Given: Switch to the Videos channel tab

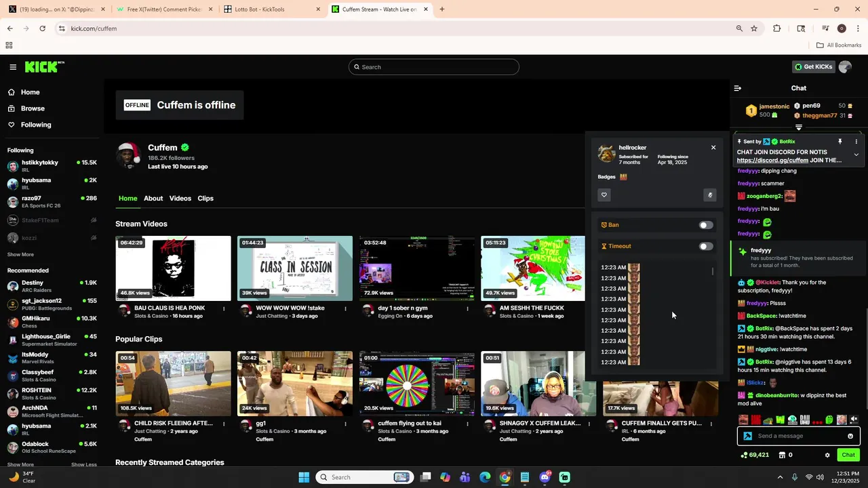Looking at the screenshot, I should (180, 199).
